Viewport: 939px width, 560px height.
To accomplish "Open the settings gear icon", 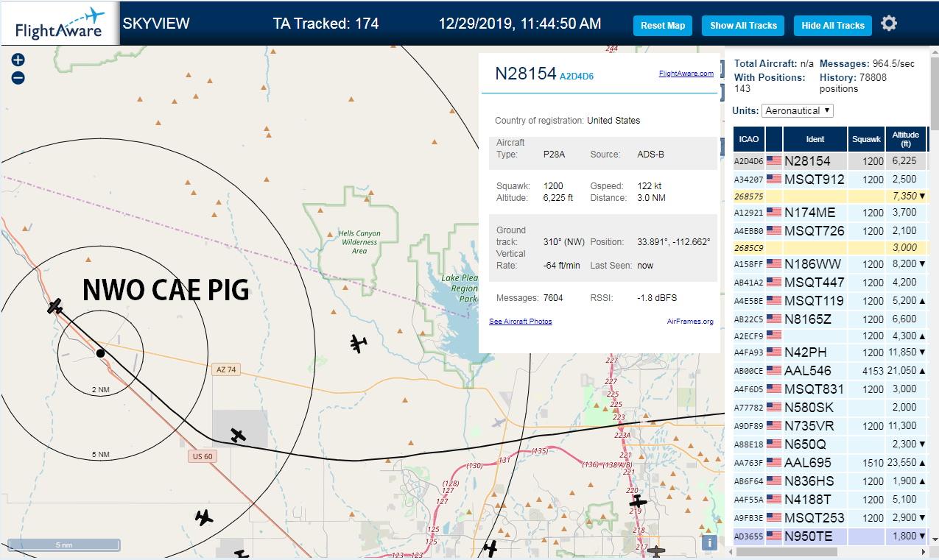I will point(889,24).
